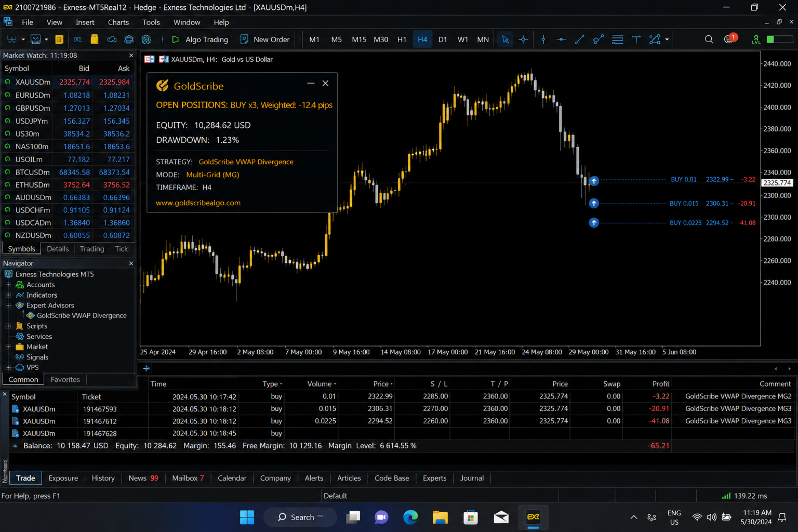Select the vertical line drawing tool
Image resolution: width=798 pixels, height=532 pixels.
(543, 39)
